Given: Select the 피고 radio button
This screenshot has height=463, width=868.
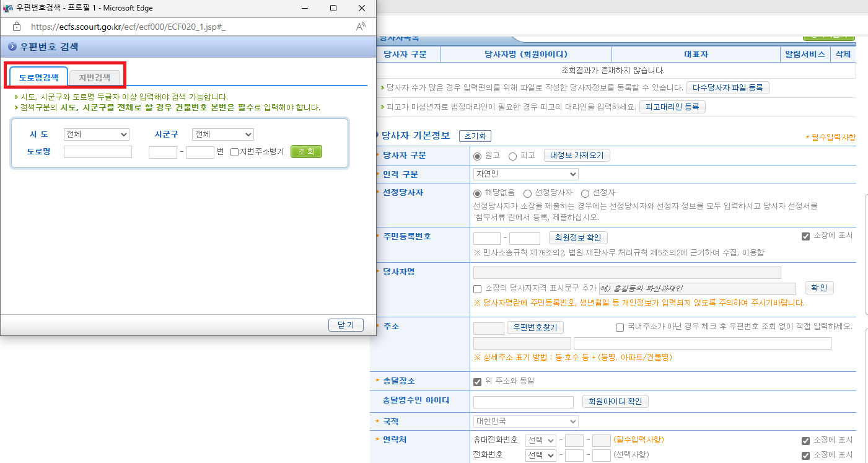Looking at the screenshot, I should click(512, 156).
